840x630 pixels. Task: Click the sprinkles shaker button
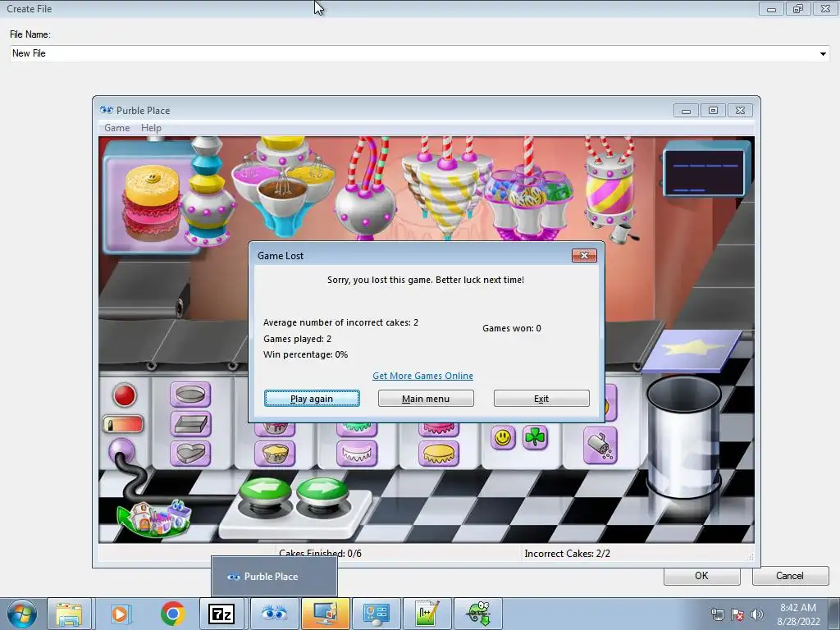[600, 445]
